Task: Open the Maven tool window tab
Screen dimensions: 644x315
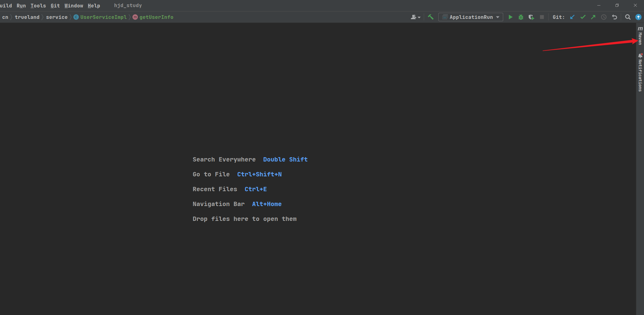Action: pos(640,36)
